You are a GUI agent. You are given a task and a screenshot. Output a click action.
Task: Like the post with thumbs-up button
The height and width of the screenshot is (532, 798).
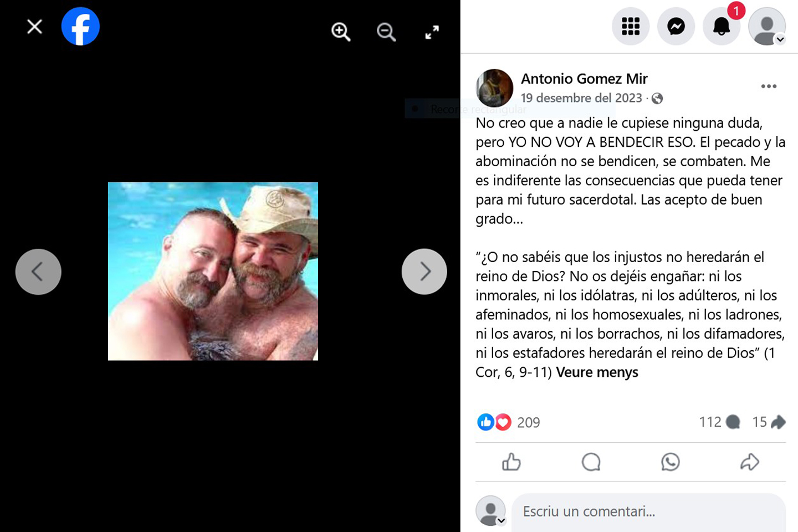[x=511, y=462]
